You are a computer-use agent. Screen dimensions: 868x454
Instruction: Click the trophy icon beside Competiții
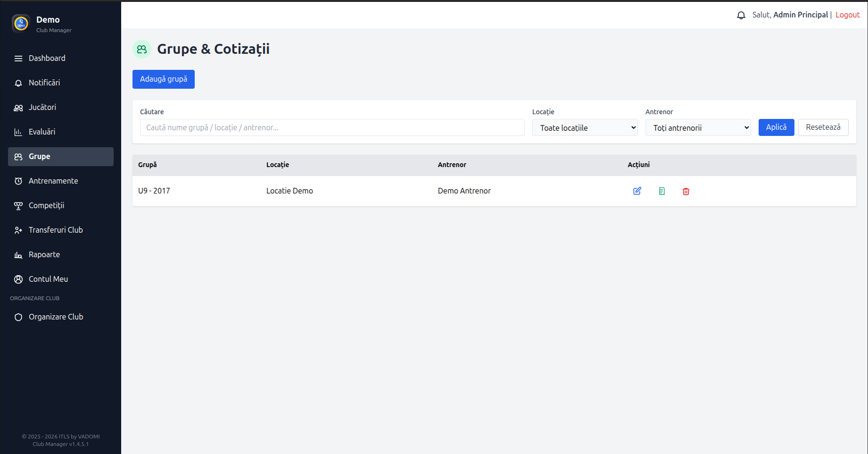click(x=18, y=206)
